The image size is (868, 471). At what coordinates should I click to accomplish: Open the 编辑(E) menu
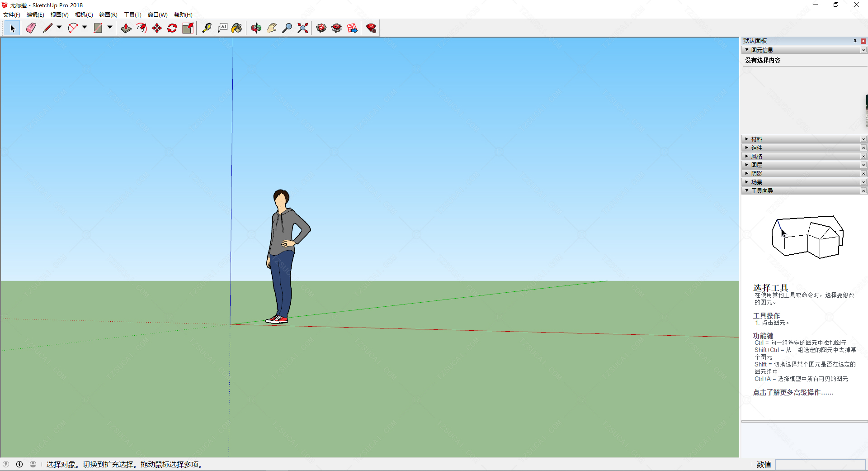click(x=35, y=14)
